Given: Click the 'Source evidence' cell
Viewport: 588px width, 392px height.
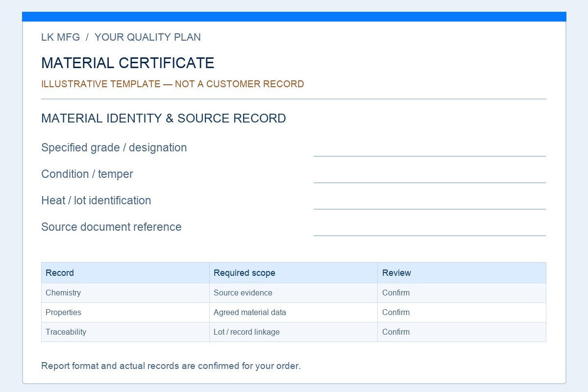Looking at the screenshot, I should point(294,293).
